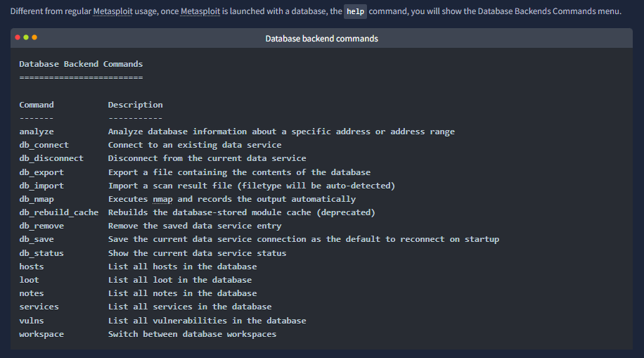Click the Description column header
This screenshot has width=644, height=358.
[x=135, y=105]
